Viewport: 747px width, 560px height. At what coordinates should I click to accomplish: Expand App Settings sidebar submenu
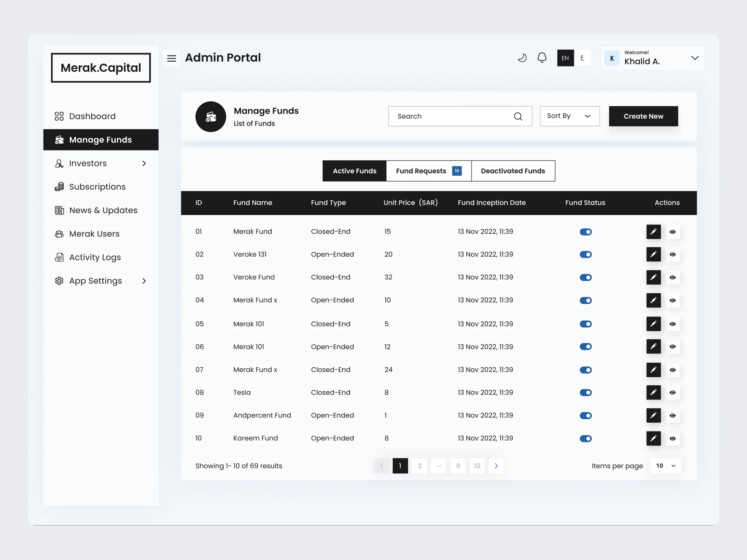click(x=144, y=281)
